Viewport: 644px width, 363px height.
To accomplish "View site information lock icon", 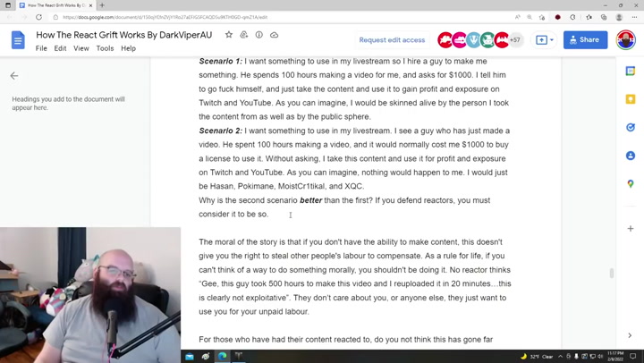I will pos(55,17).
